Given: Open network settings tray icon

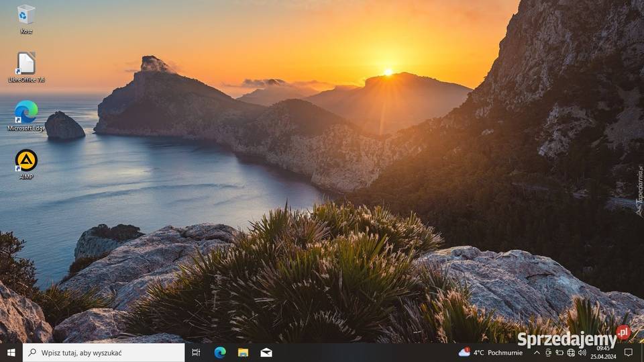Looking at the screenshot, I should [571, 353].
